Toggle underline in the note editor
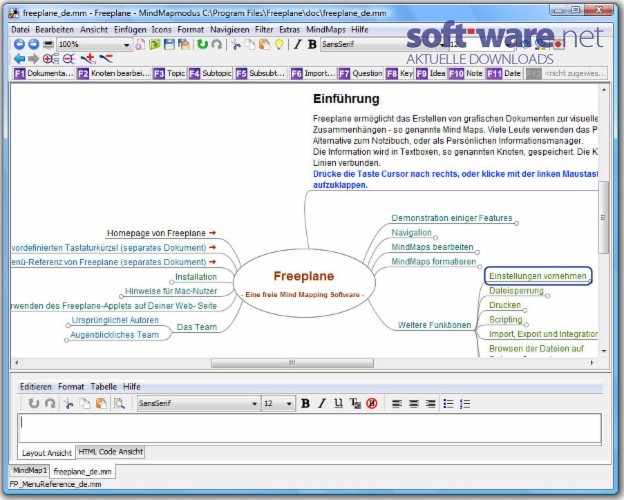624x500 pixels. 338,404
